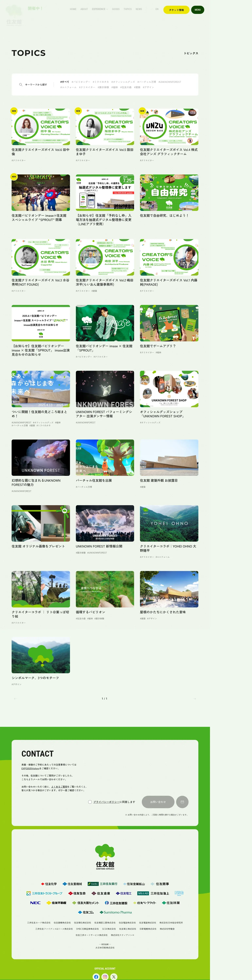The width and height of the screenshot is (252, 980).
Task: Open the Instagram official account icon
Action: (105, 976)
